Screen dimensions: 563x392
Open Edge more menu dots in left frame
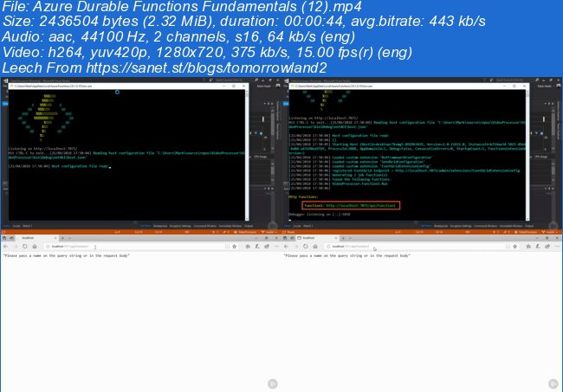pos(276,247)
